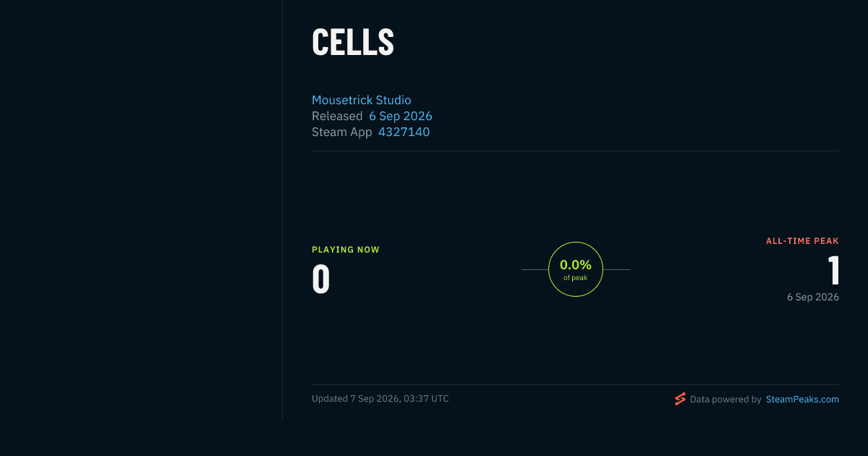Viewport: 868px width, 456px height.
Task: Click the line right of the peak circle
Action: (x=616, y=269)
